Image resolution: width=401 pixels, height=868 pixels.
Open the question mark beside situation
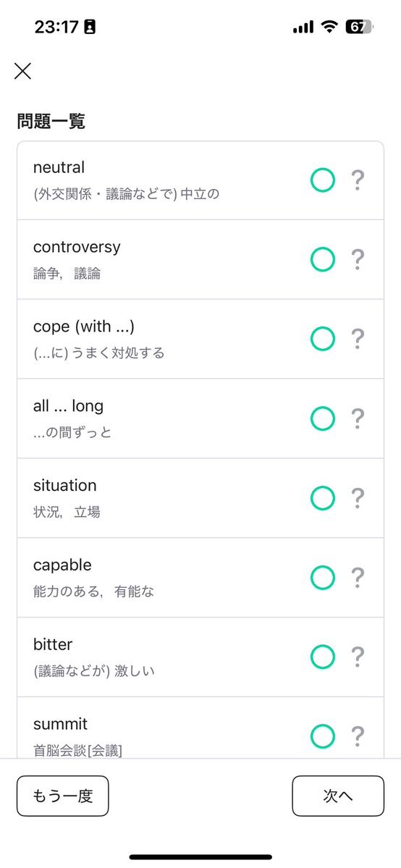tap(358, 497)
